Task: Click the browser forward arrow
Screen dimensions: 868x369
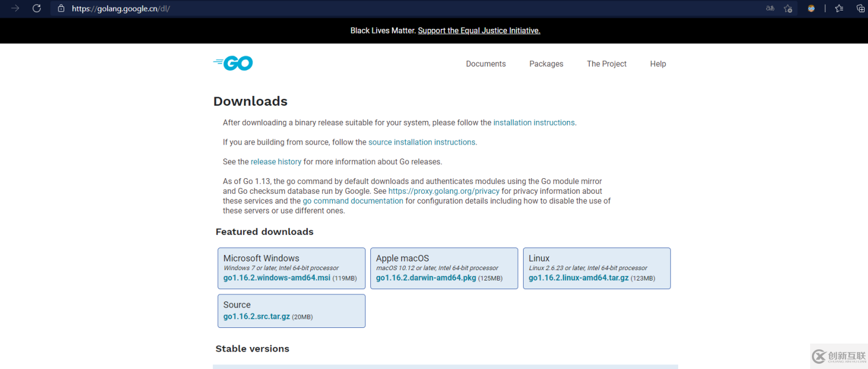Action: point(16,8)
